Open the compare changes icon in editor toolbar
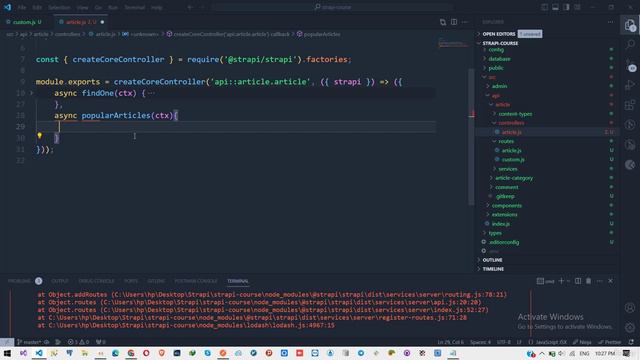The height and width of the screenshot is (360, 640). pos(443,22)
